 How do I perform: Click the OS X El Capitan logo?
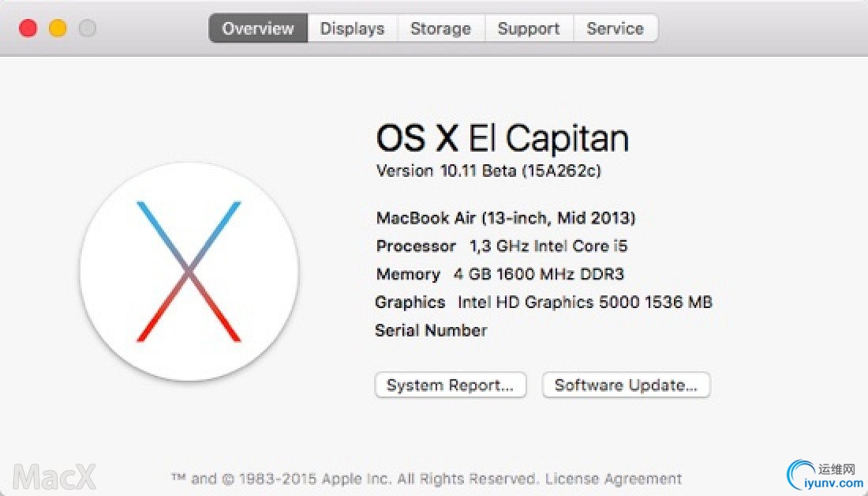click(189, 272)
